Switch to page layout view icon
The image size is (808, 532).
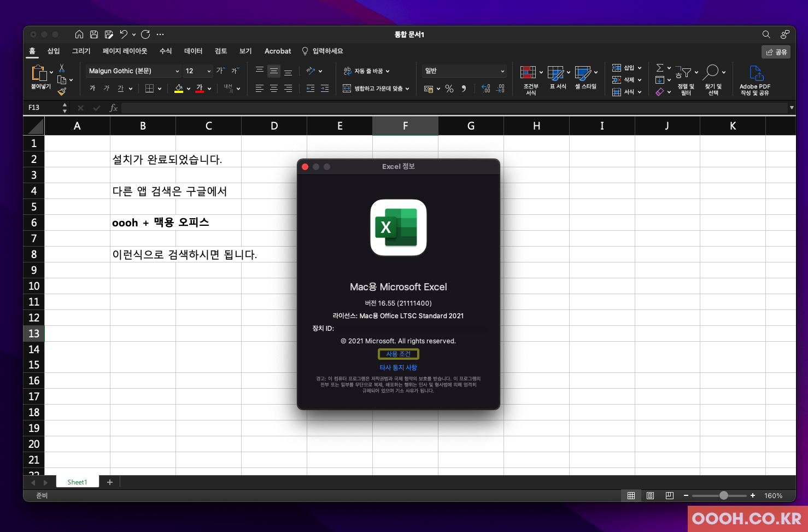coord(650,495)
